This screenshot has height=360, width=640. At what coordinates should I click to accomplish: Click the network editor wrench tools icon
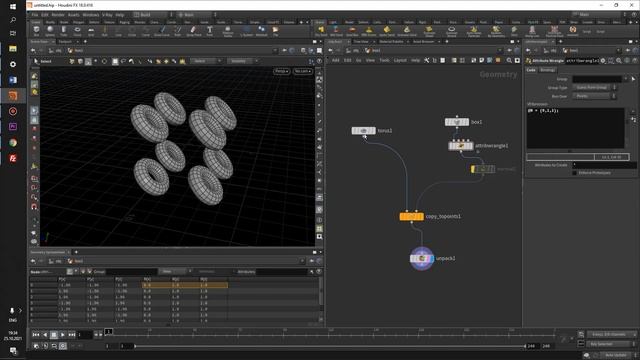point(427,60)
